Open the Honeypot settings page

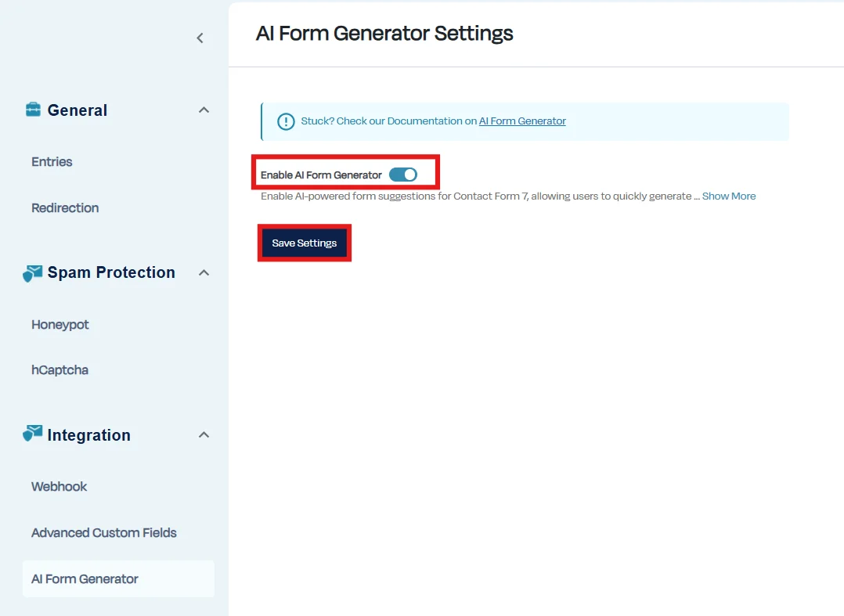point(60,325)
